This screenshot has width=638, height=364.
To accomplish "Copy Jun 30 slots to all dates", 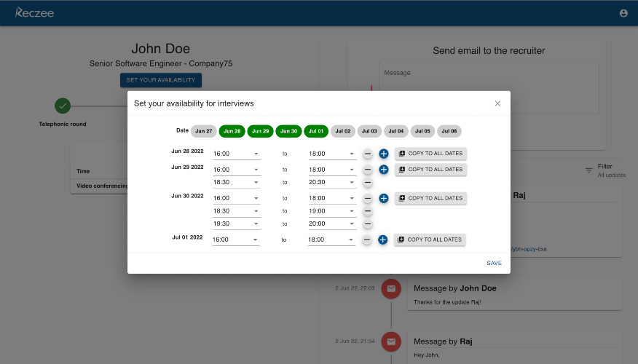I will tap(430, 198).
